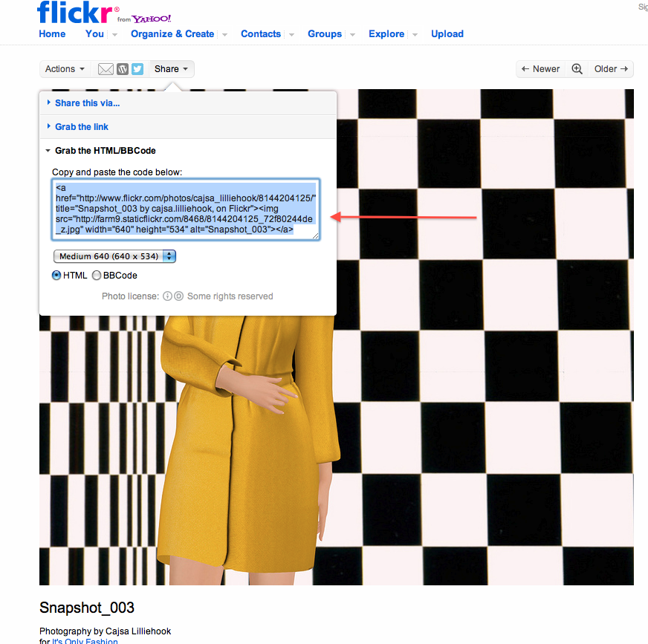Click the magnifier zoom icon
The width and height of the screenshot is (648, 644).
[577, 69]
